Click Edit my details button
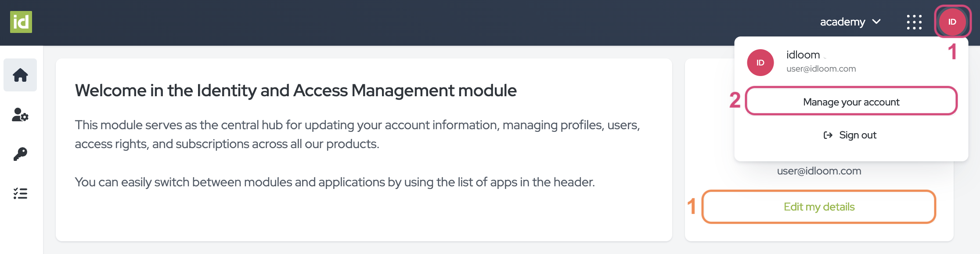 tap(819, 207)
